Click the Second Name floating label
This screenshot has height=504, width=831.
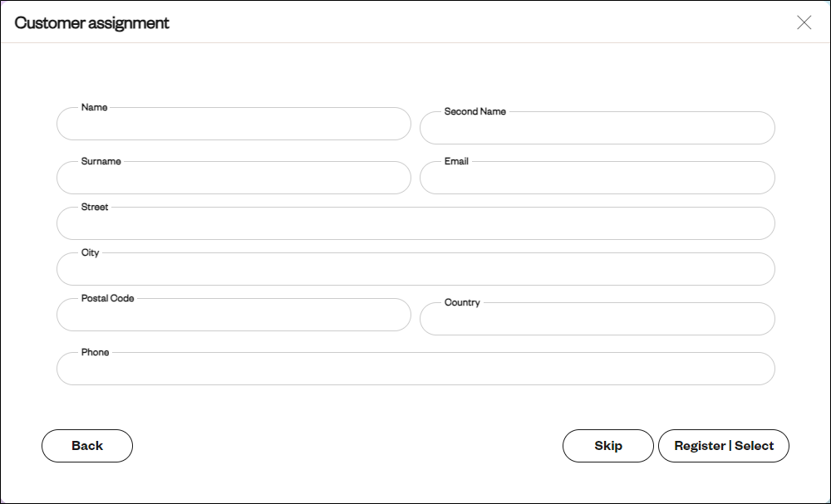tap(475, 111)
